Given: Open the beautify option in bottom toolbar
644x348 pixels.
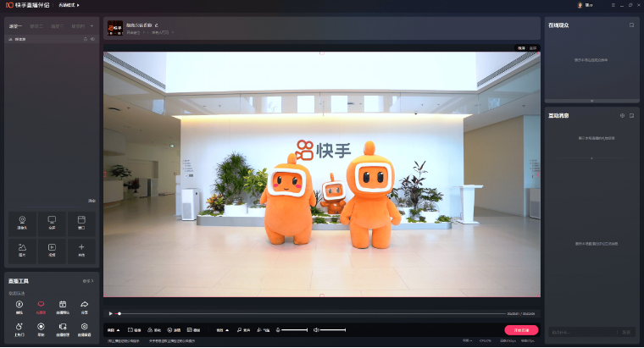Looking at the screenshot, I should (154, 330).
